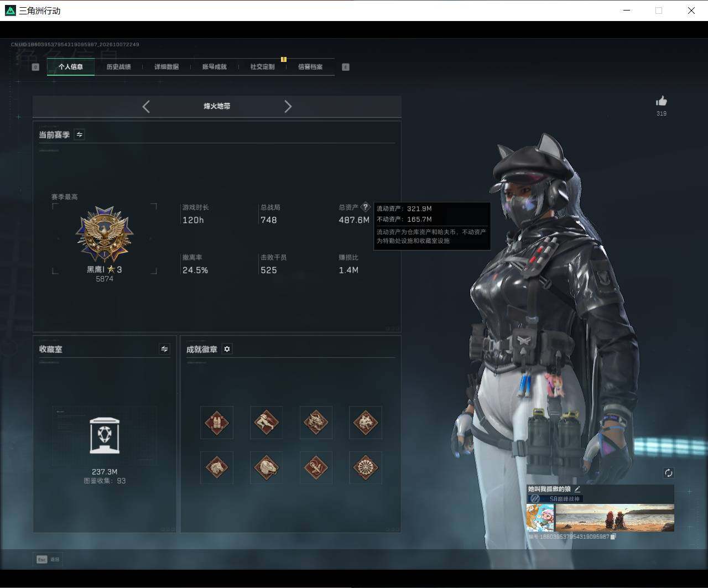The height and width of the screenshot is (588, 708).
Task: Select the bullets achievement badge
Action: tap(316, 467)
